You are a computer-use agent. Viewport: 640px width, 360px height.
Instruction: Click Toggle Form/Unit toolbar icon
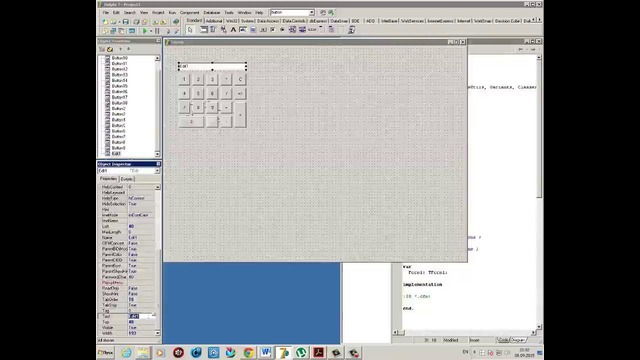122,31
